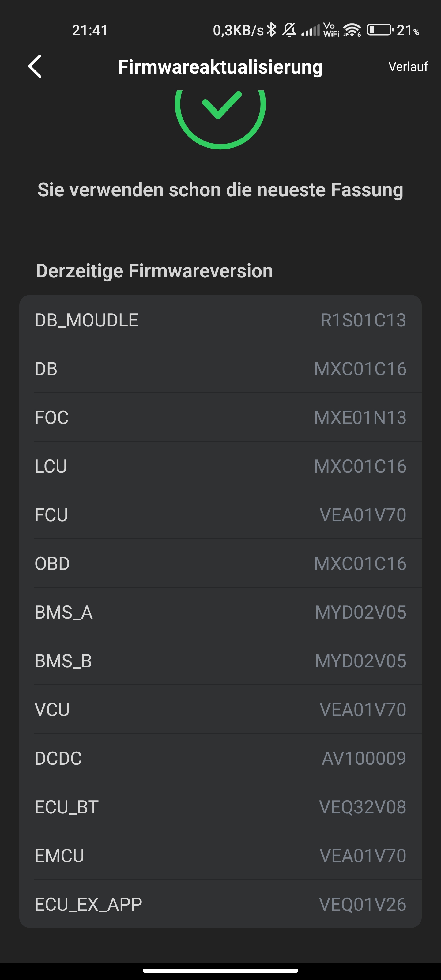Select the FCU firmware row

(x=220, y=515)
